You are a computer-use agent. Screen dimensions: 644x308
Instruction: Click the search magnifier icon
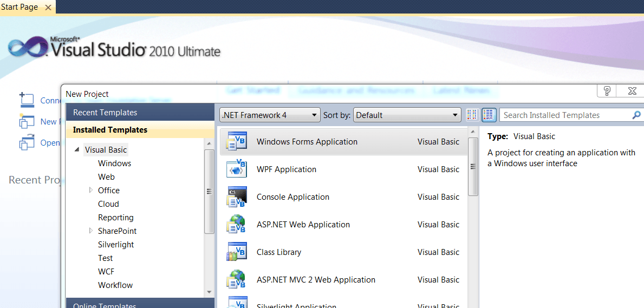pos(636,115)
